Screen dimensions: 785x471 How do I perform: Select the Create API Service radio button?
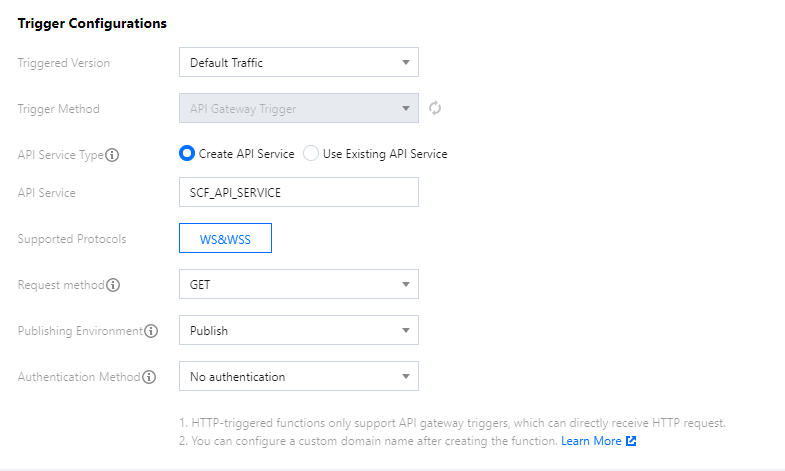pos(186,154)
